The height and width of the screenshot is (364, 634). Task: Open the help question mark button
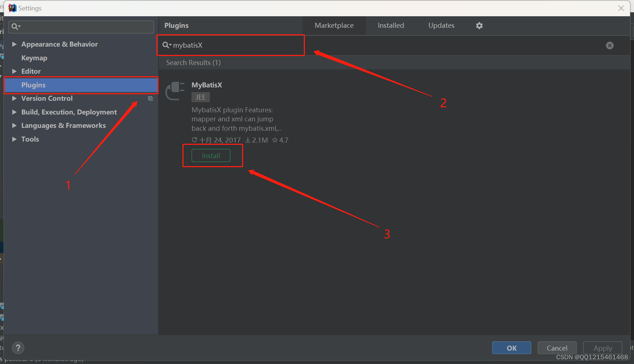pyautogui.click(x=18, y=348)
